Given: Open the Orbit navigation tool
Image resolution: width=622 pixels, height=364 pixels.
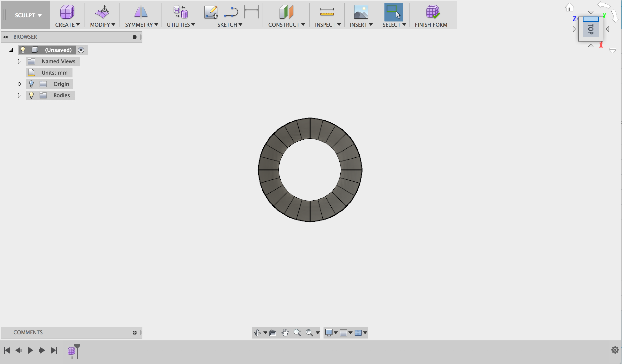Looking at the screenshot, I should click(257, 333).
